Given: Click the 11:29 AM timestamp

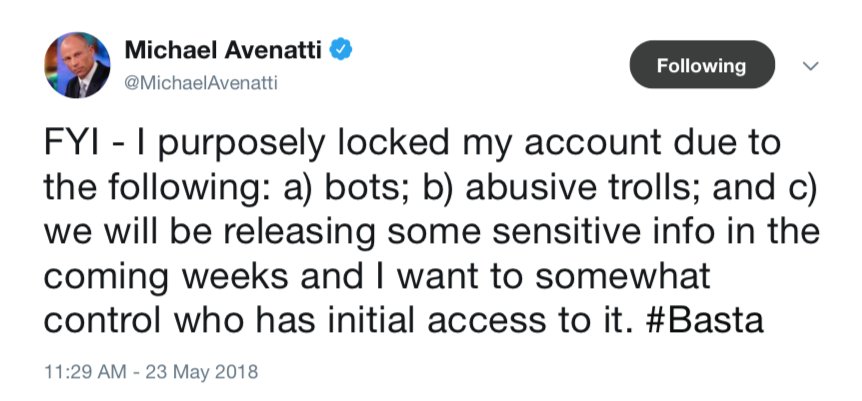Looking at the screenshot, I should click(x=84, y=372).
